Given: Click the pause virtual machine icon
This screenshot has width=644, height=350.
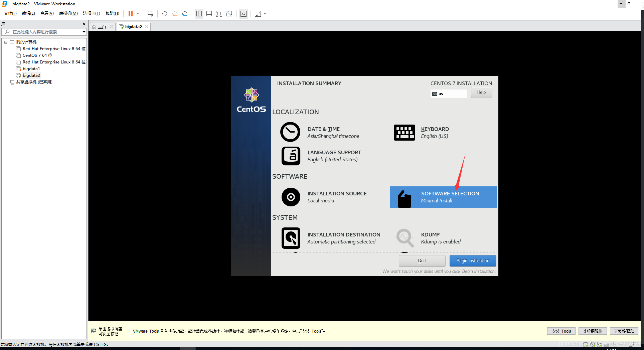Looking at the screenshot, I should tap(131, 14).
